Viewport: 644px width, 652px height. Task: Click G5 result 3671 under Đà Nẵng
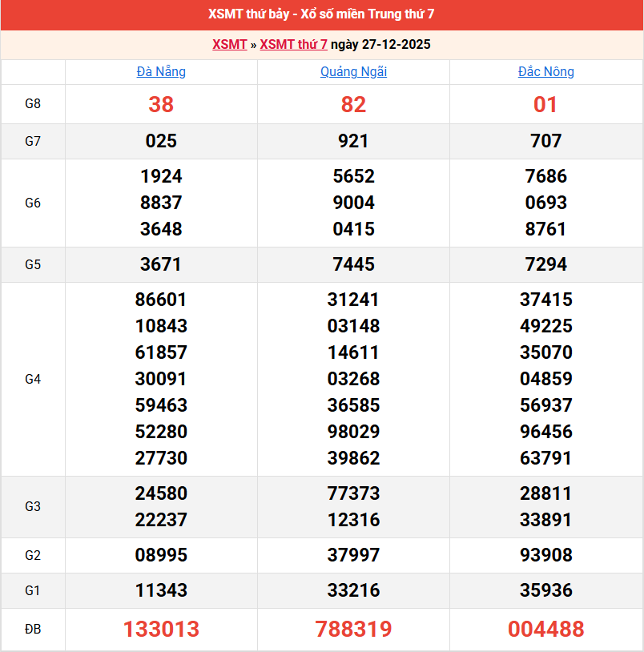point(161,264)
